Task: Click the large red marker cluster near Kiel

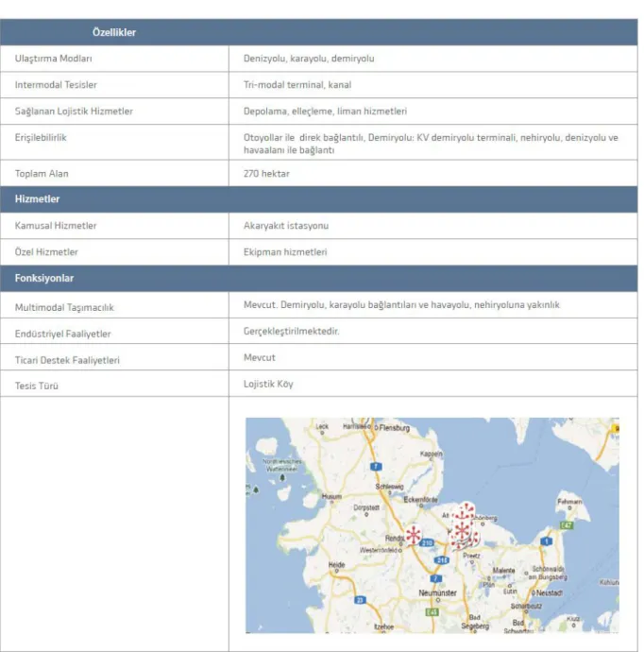Action: click(464, 527)
